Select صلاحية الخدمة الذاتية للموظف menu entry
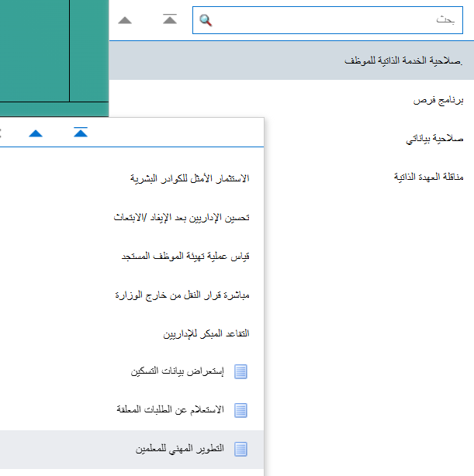 [x=292, y=60]
